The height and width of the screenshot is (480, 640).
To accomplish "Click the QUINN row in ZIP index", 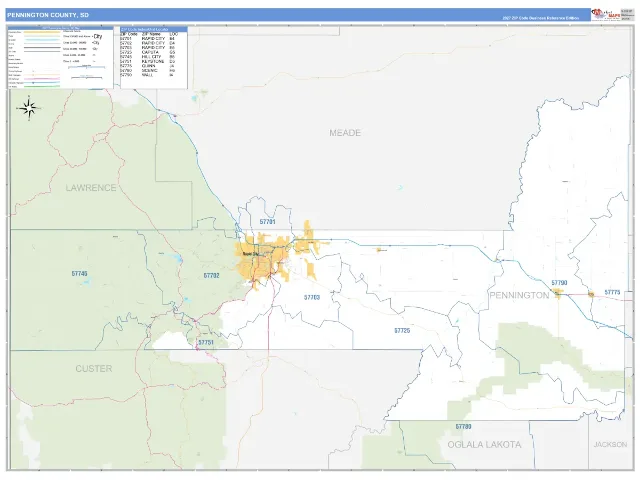I will pos(148,66).
